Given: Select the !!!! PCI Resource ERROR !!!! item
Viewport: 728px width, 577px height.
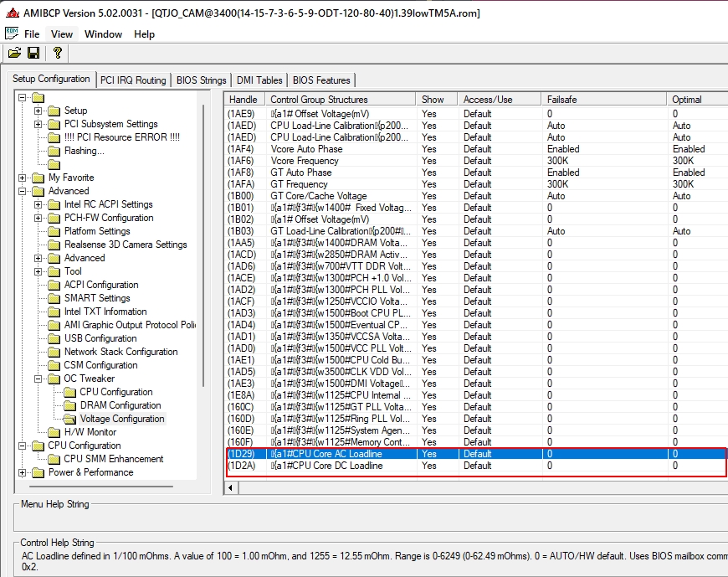Looking at the screenshot, I should pyautogui.click(x=121, y=137).
